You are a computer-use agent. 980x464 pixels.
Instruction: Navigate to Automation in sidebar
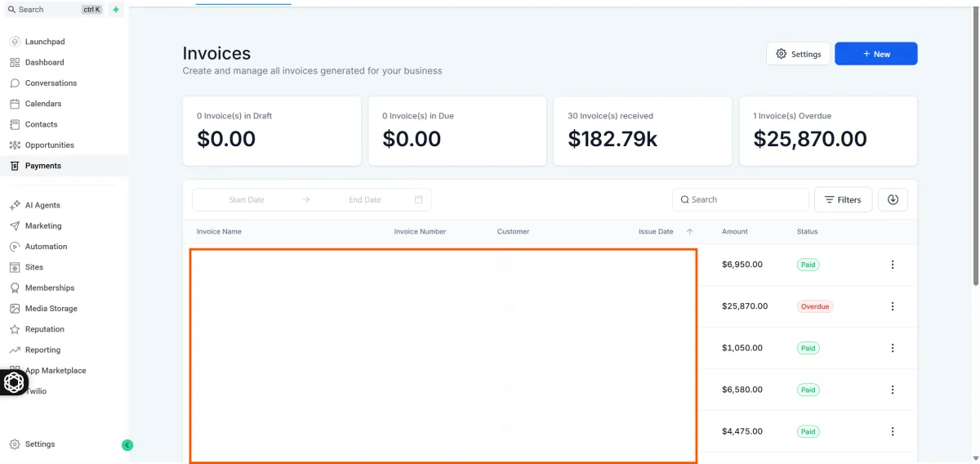tap(46, 247)
